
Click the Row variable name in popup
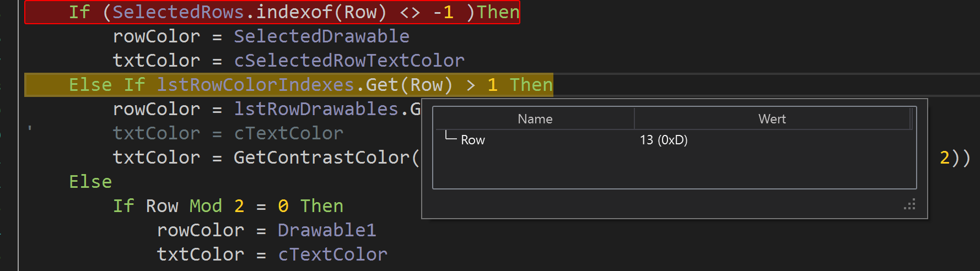point(472,140)
